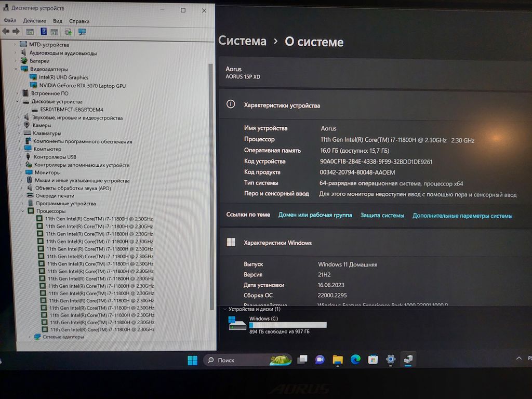Screen dimensions: 532x399
Task: Select the first i7-11800H processor entry
Action: [x=99, y=219]
